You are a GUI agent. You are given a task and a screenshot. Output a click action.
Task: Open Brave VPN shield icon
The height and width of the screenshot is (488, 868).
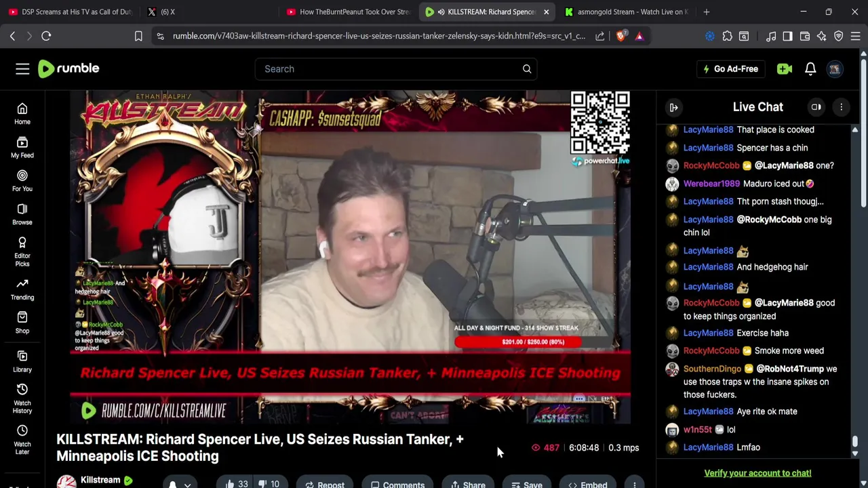tap(839, 36)
